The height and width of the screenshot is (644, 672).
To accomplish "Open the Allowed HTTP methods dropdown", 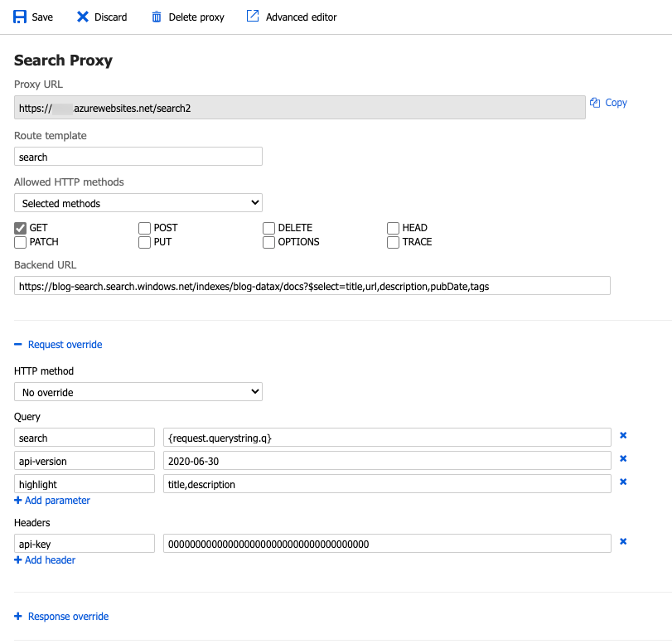I will tap(138, 203).
